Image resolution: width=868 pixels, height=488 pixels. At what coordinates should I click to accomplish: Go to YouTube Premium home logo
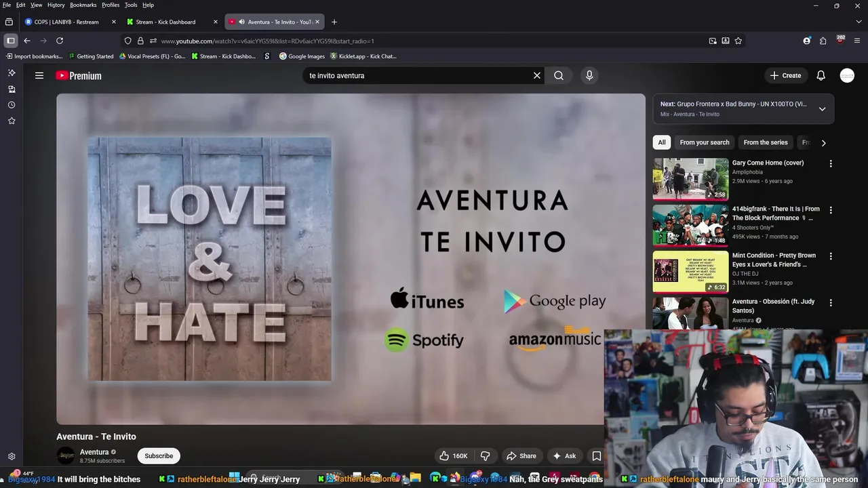pos(79,76)
